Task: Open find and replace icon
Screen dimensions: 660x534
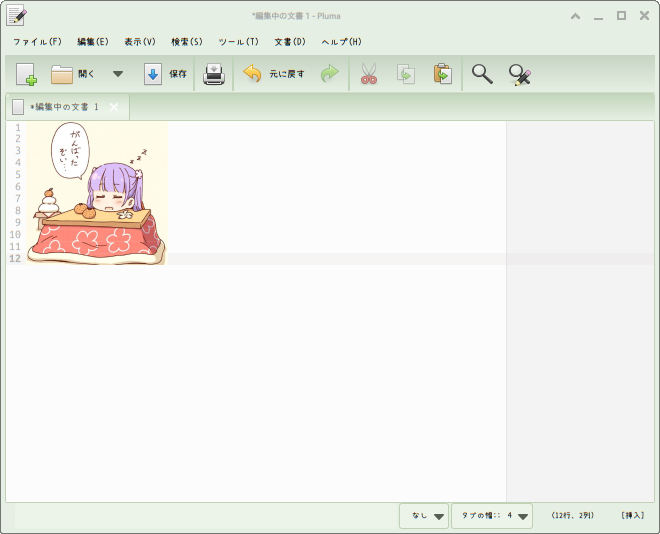Action: (520, 74)
